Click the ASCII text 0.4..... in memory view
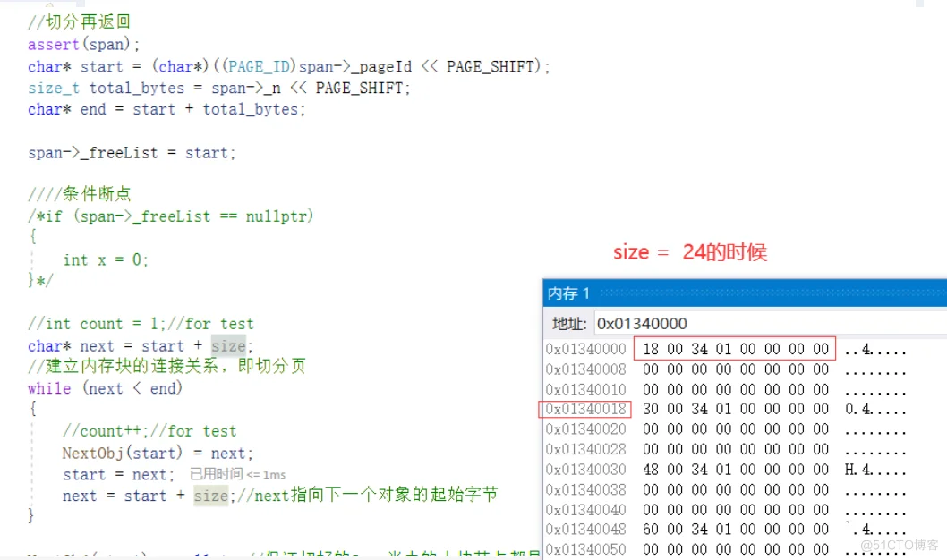Image resolution: width=947 pixels, height=560 pixels. [x=875, y=409]
